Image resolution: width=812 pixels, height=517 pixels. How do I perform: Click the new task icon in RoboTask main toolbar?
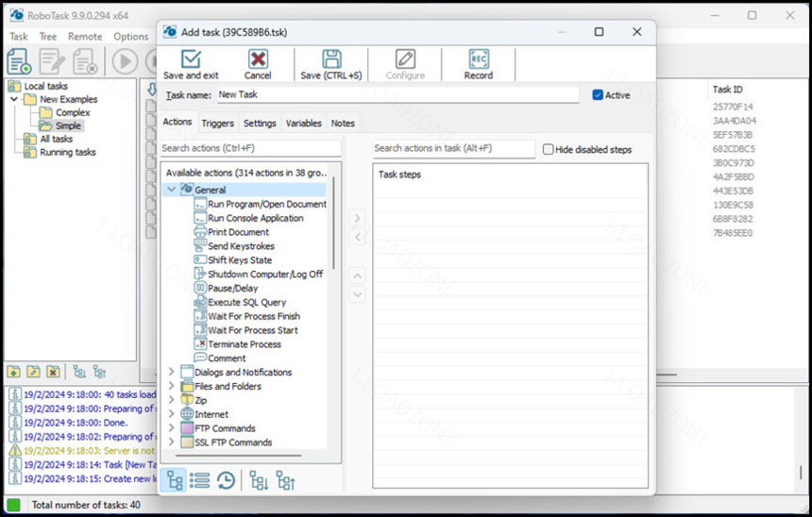[19, 61]
